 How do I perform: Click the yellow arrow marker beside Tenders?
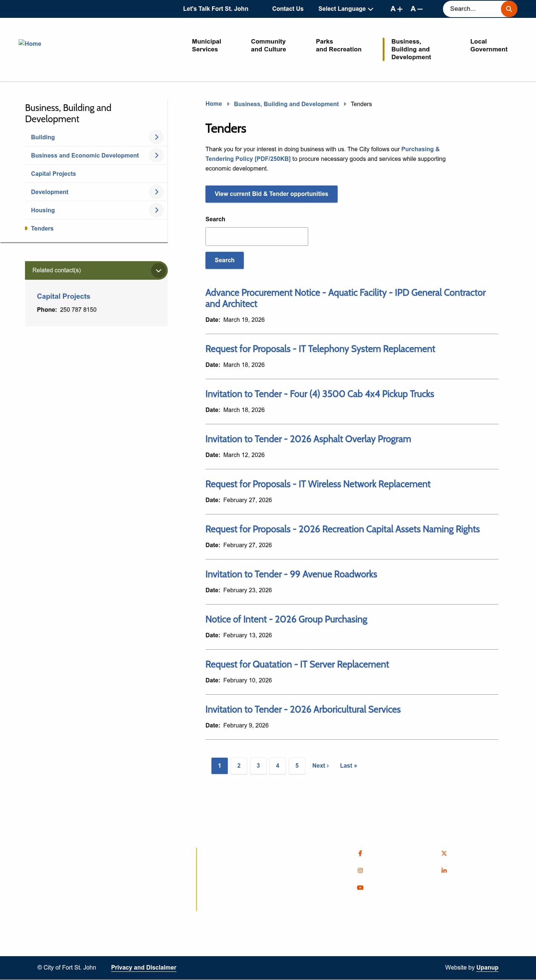click(x=26, y=228)
